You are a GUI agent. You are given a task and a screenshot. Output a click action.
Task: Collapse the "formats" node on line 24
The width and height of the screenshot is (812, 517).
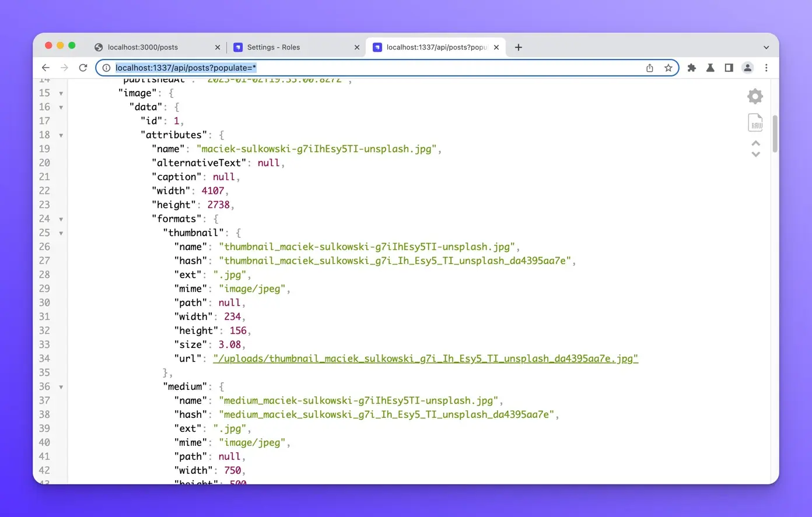[61, 219]
